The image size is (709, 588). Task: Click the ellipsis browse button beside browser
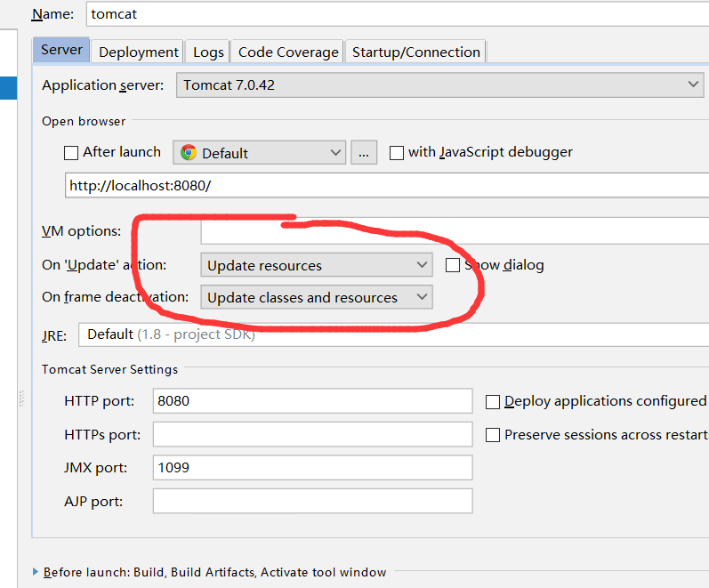[x=364, y=153]
